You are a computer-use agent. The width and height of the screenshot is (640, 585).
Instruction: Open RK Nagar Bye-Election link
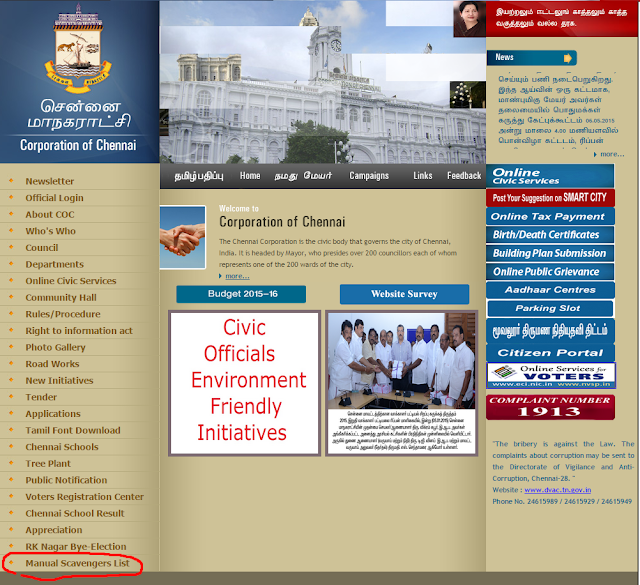click(x=76, y=547)
